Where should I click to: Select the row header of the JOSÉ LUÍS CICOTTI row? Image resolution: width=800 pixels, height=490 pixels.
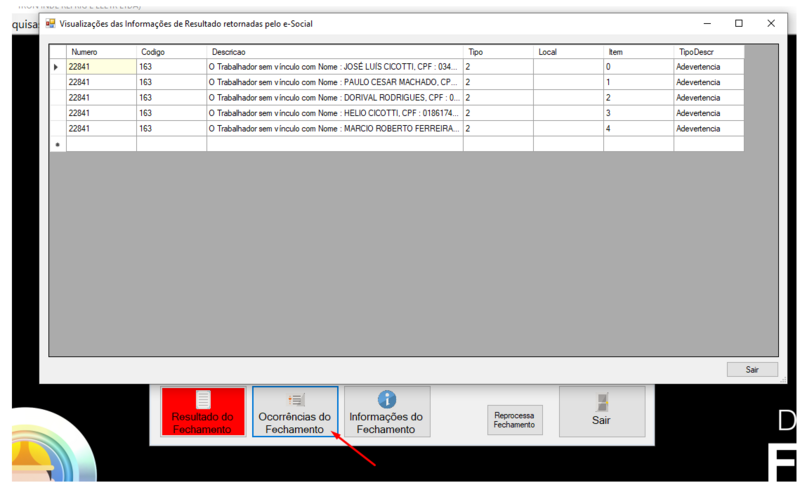[58, 67]
